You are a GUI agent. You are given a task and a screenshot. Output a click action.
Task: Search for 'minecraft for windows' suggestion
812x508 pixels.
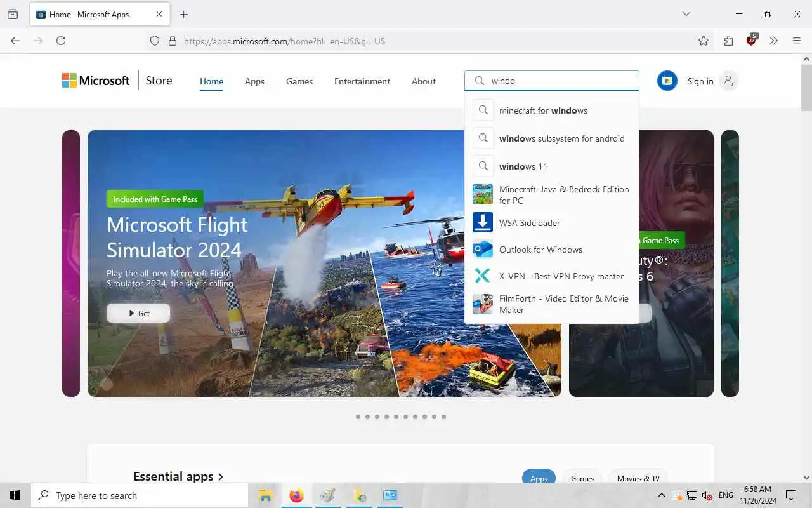pyautogui.click(x=552, y=110)
